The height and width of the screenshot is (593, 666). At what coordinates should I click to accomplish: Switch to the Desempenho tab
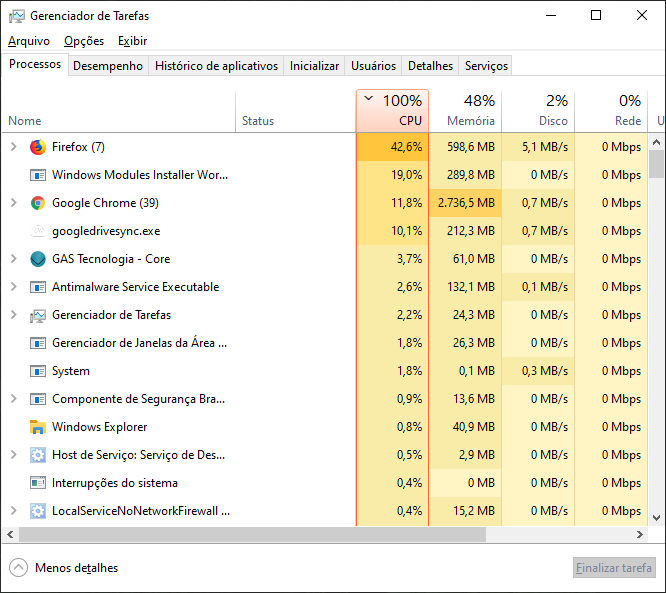coord(108,66)
